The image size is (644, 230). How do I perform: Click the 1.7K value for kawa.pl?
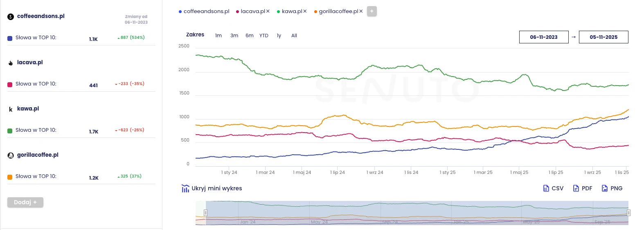(x=94, y=132)
